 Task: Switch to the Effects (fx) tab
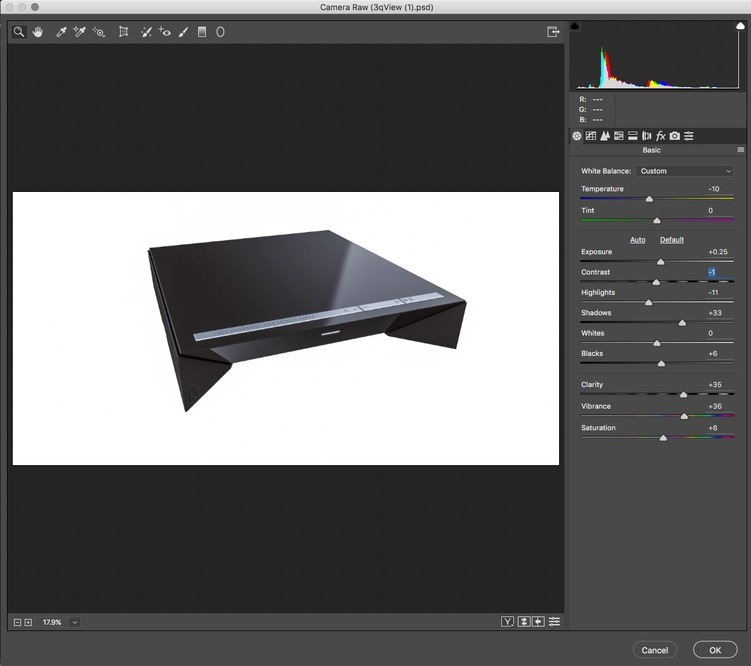(661, 135)
